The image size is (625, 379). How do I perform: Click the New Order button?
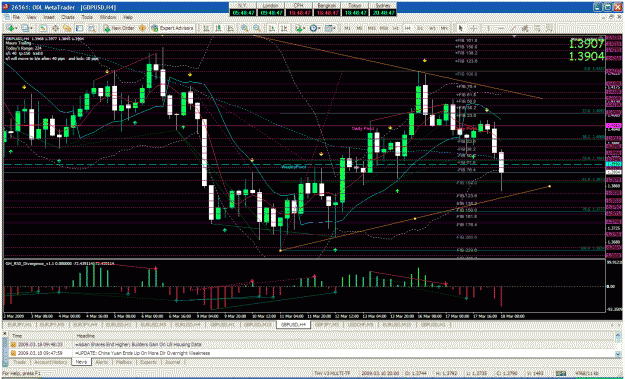(120, 28)
